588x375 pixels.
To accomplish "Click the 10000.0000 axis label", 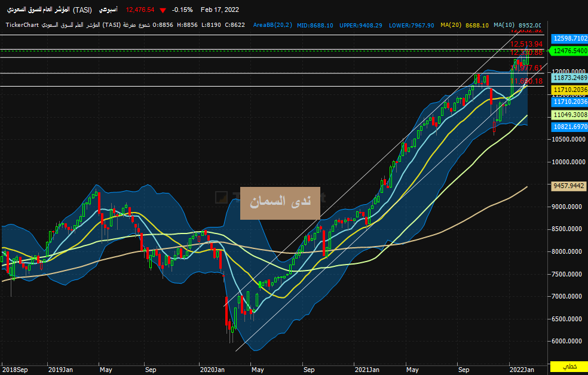I will 567,162.
